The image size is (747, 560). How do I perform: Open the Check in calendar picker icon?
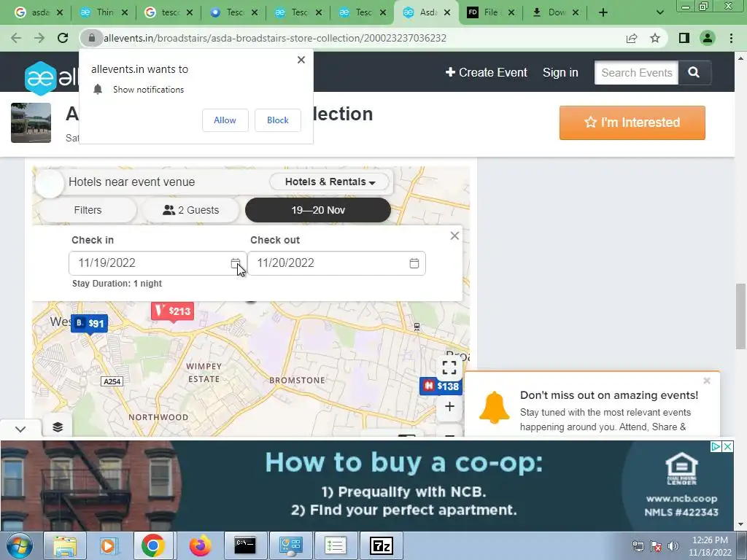(x=236, y=262)
